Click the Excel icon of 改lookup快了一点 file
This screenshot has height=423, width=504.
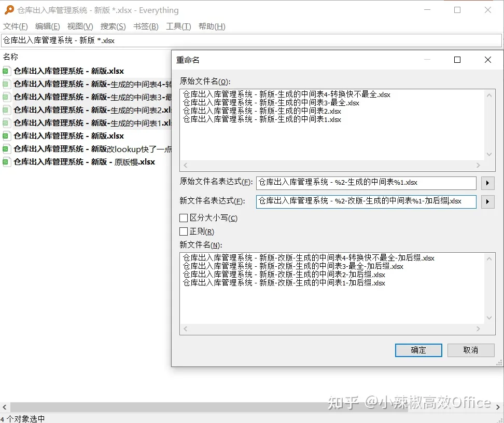click(6, 149)
